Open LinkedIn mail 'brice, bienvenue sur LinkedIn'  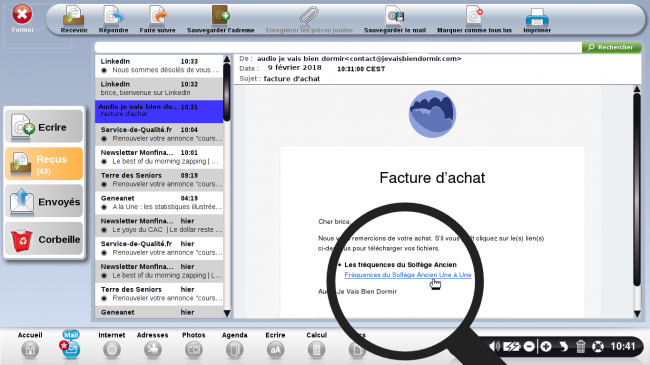point(159,89)
